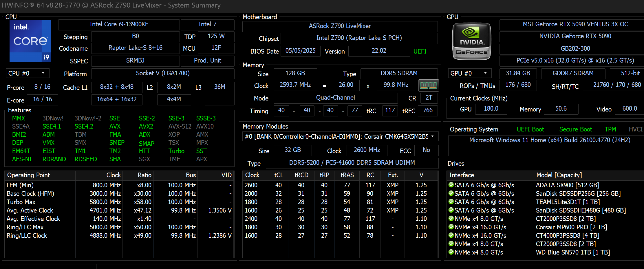Click the GDDR7 SDRAM memory type field

573,74
